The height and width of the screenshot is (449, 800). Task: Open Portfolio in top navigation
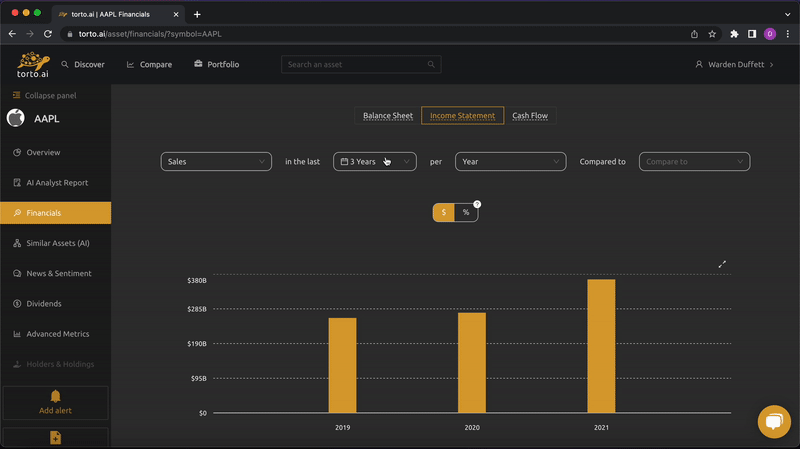pyautogui.click(x=223, y=64)
